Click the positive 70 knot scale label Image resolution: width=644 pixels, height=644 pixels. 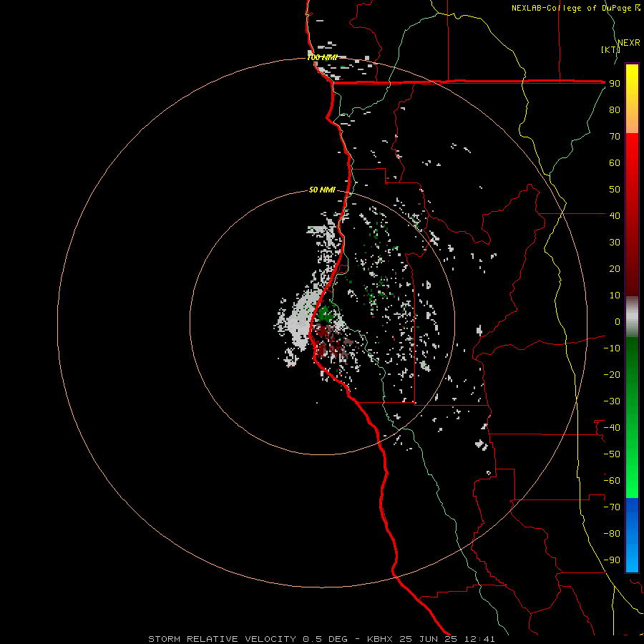click(615, 137)
